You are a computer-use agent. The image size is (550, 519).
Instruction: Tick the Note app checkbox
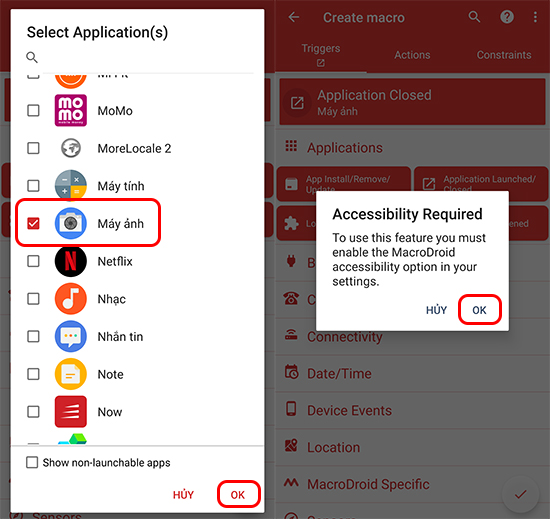click(x=33, y=374)
